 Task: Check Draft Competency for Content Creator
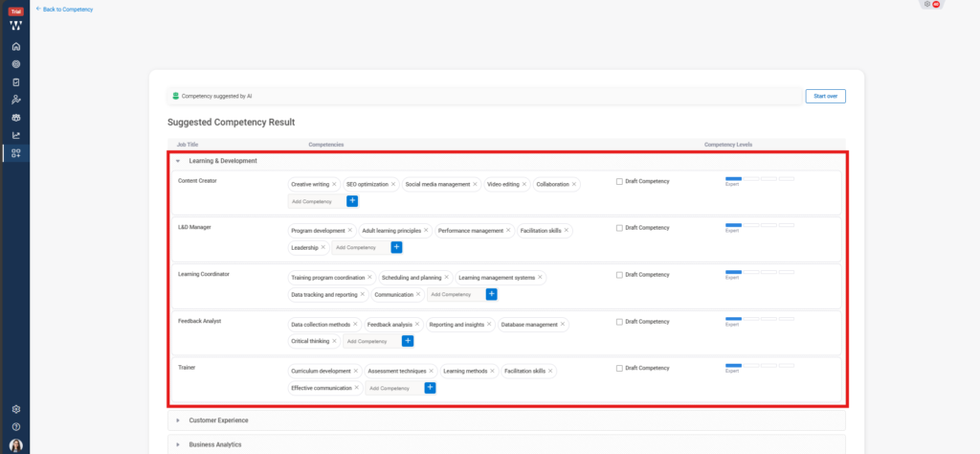[x=620, y=181]
